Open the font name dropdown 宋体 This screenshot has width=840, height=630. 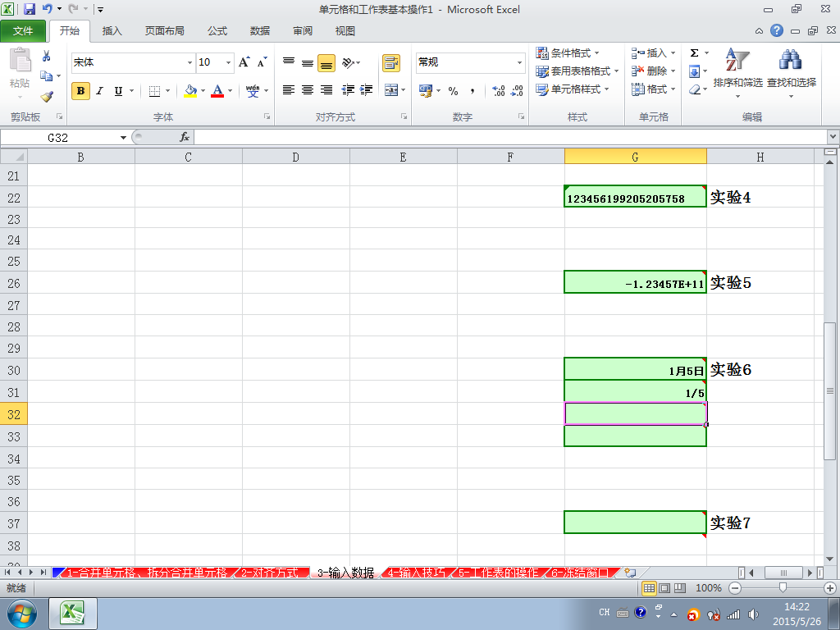point(189,62)
